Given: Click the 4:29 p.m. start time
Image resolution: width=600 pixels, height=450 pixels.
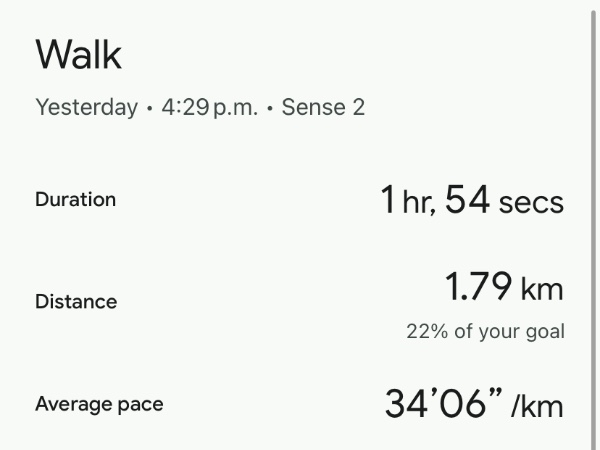Looking at the screenshot, I should point(208,107).
